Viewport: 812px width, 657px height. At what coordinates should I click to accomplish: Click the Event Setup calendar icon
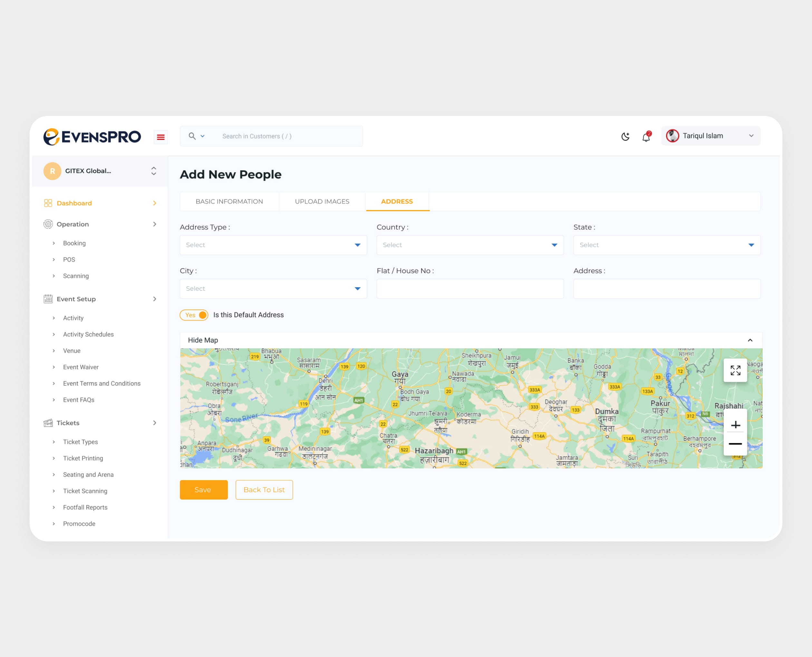tap(48, 299)
